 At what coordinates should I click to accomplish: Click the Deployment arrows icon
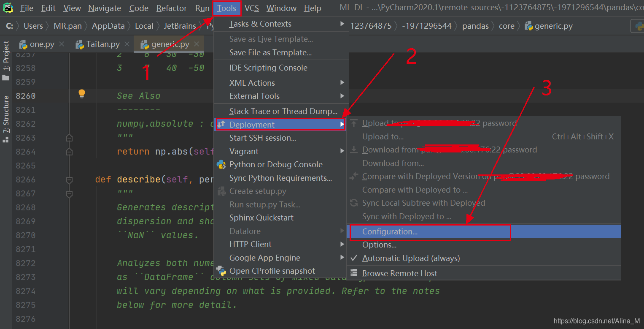[x=221, y=124]
